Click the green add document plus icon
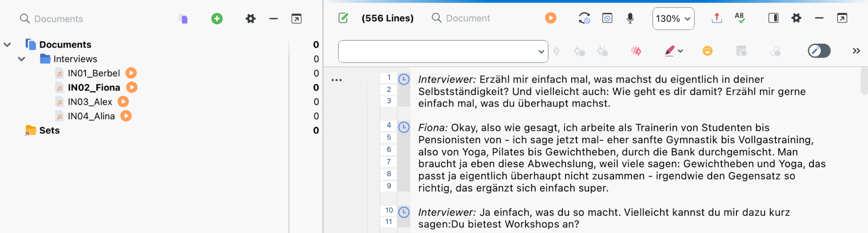The width and height of the screenshot is (868, 233). (217, 19)
